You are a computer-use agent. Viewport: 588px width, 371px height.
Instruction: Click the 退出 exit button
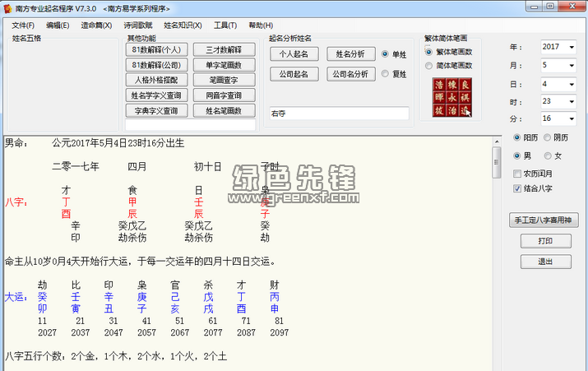pyautogui.click(x=545, y=262)
